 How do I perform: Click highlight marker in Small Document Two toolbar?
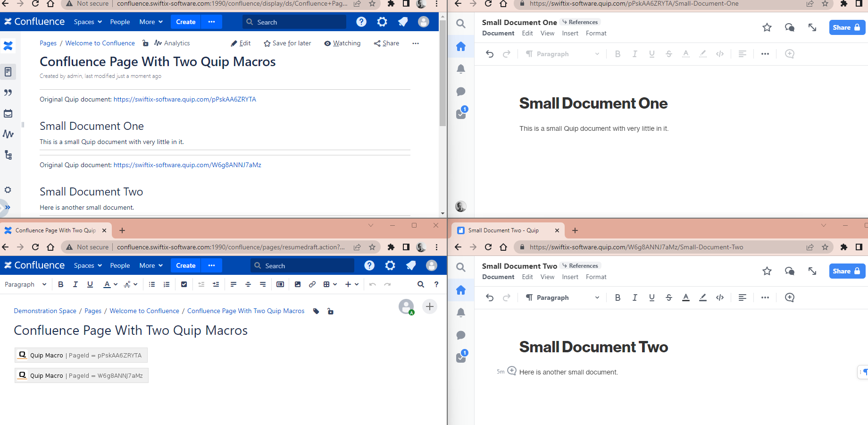click(703, 297)
